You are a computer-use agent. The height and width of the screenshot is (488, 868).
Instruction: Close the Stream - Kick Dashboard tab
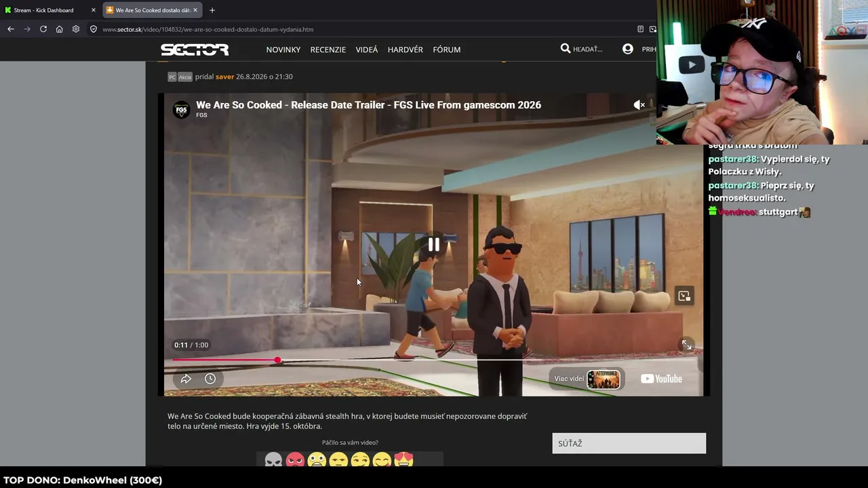94,10
